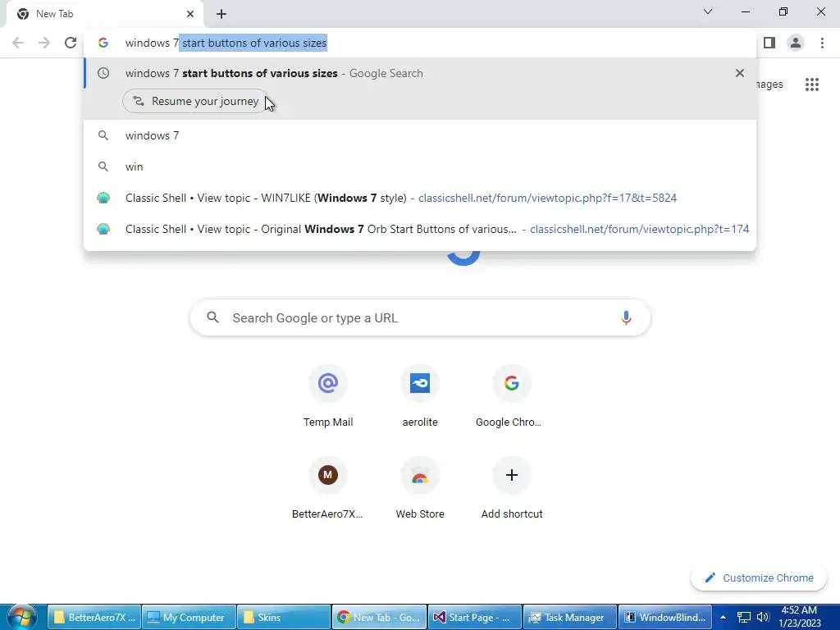
Task: Open the WIN7LIKE Classic Shell topic suggestion
Action: point(420,198)
